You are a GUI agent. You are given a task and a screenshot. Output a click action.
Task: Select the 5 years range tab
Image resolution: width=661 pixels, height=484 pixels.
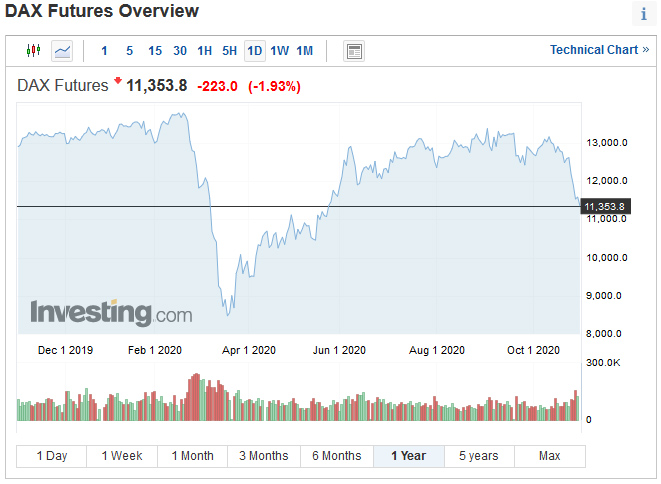479,456
